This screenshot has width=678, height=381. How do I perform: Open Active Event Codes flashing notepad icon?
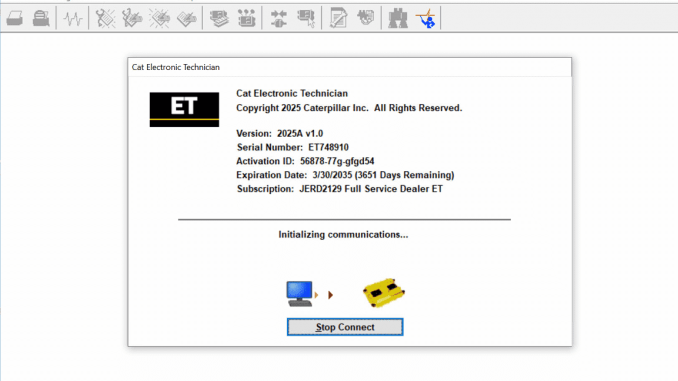pos(160,19)
